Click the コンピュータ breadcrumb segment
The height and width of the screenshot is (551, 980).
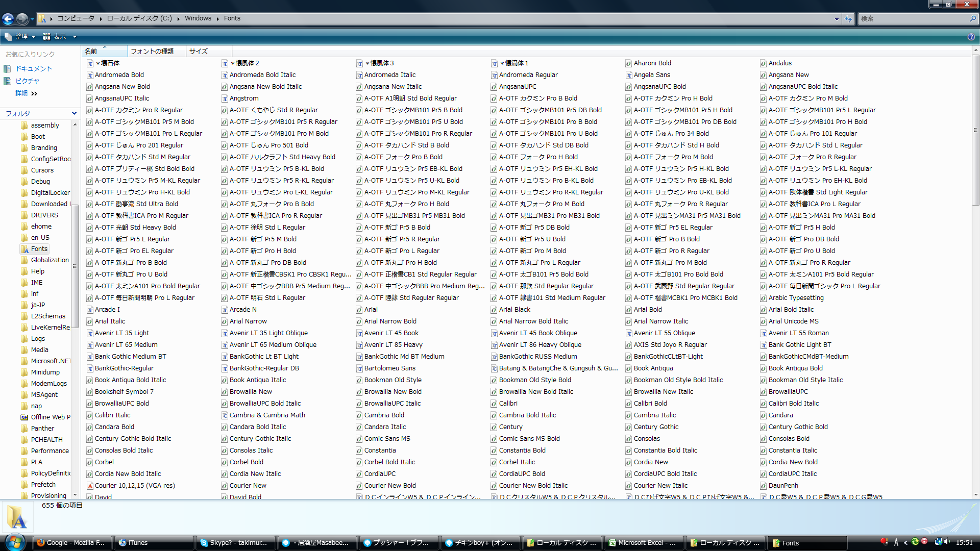coord(76,18)
